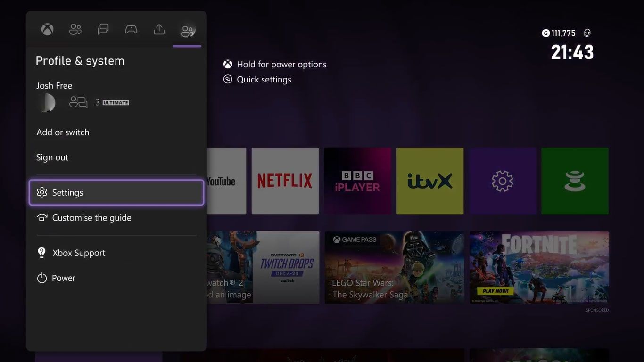Open the ITVX app tile

[430, 181]
